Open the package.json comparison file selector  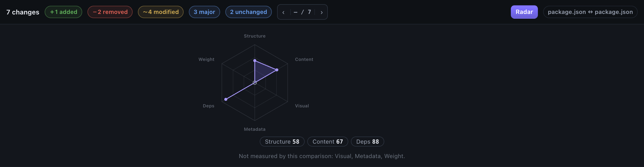(x=590, y=12)
